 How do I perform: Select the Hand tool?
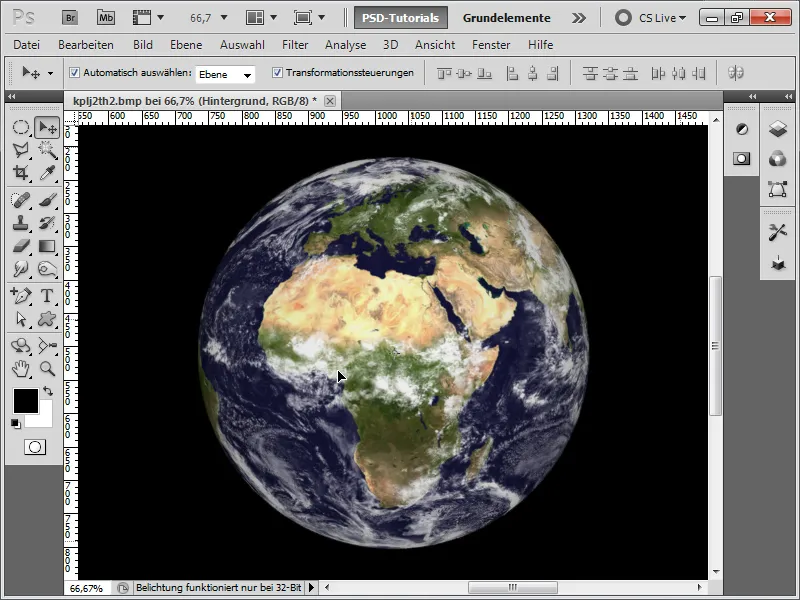point(21,368)
